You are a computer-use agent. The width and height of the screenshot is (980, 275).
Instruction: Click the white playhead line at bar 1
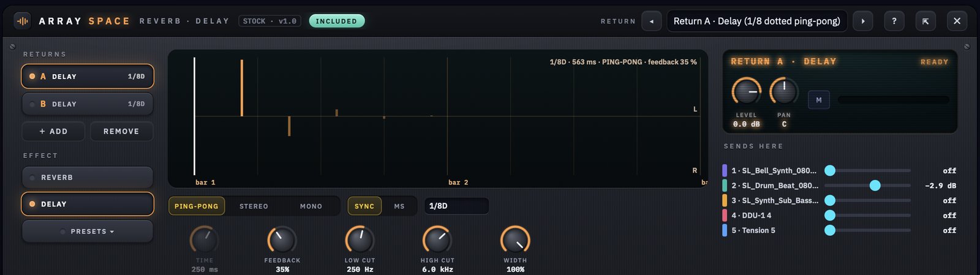coord(194,116)
